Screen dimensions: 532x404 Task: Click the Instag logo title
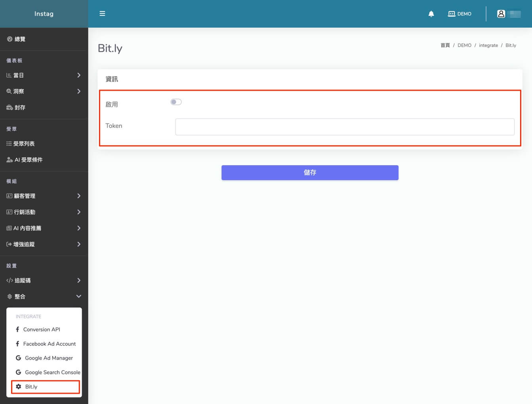pos(44,14)
